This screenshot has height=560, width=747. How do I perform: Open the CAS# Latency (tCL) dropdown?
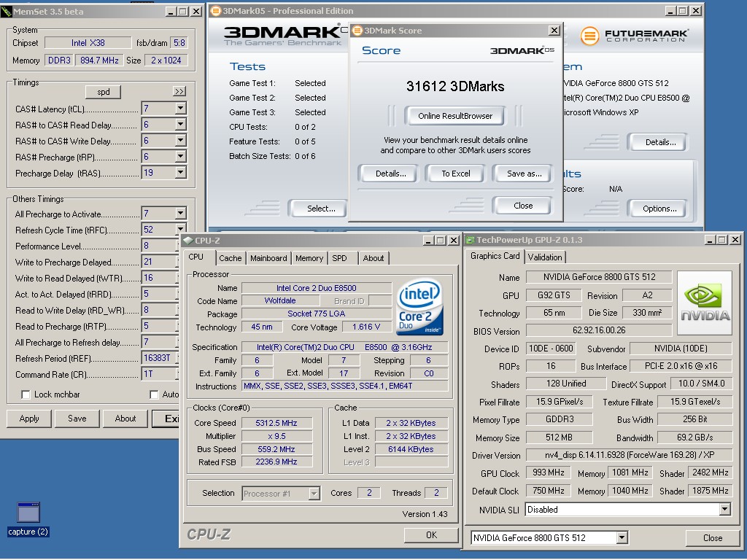(x=181, y=109)
